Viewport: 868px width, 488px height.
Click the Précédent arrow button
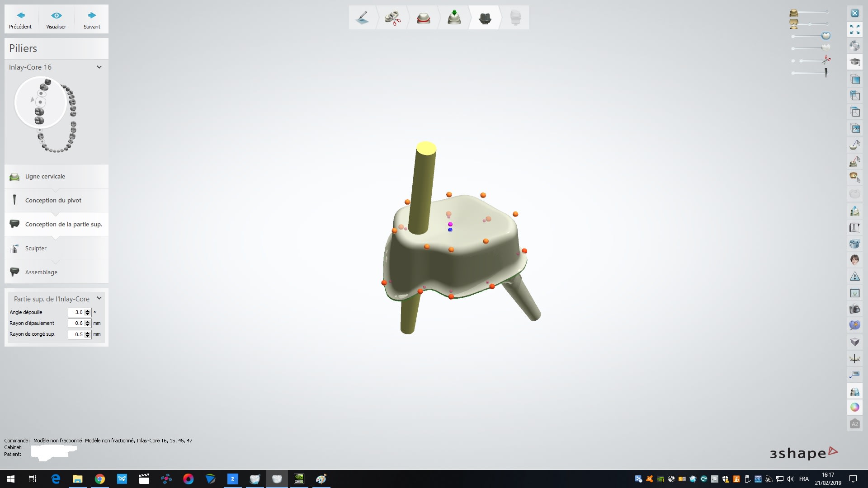[x=20, y=19]
